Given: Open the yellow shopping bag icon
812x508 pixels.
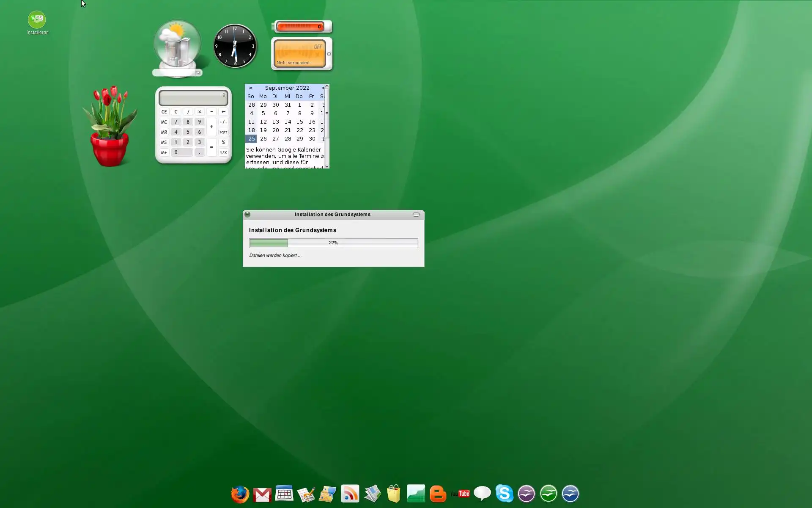Looking at the screenshot, I should [x=394, y=494].
